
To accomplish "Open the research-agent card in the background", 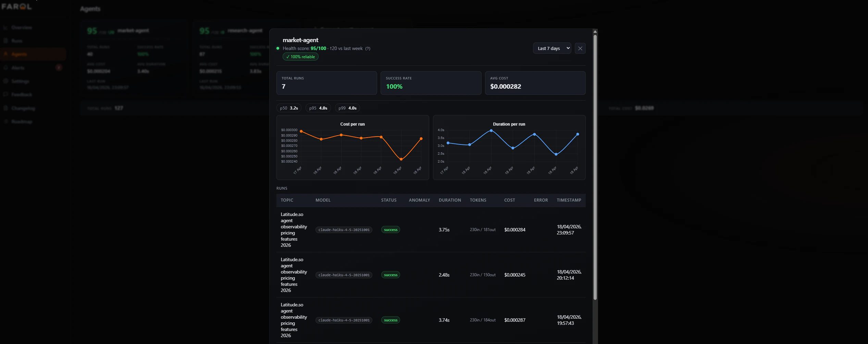I will (x=231, y=58).
